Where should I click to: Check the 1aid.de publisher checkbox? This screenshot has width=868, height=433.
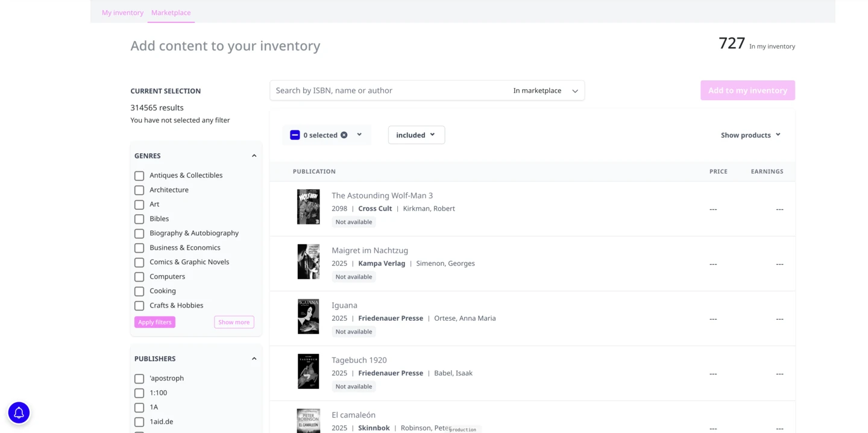point(139,422)
